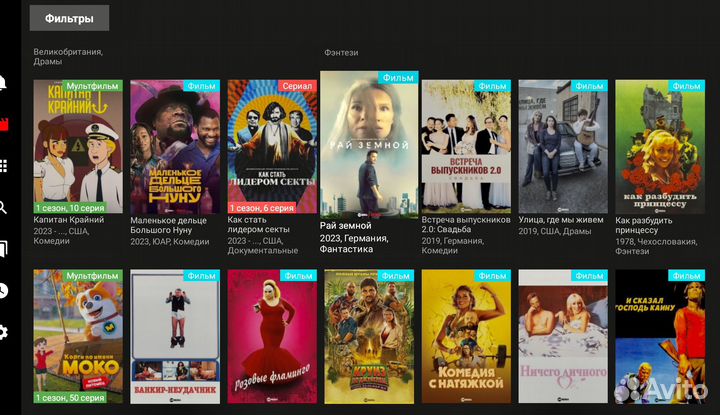Open Капитан Крайний cartoon poster

78,147
